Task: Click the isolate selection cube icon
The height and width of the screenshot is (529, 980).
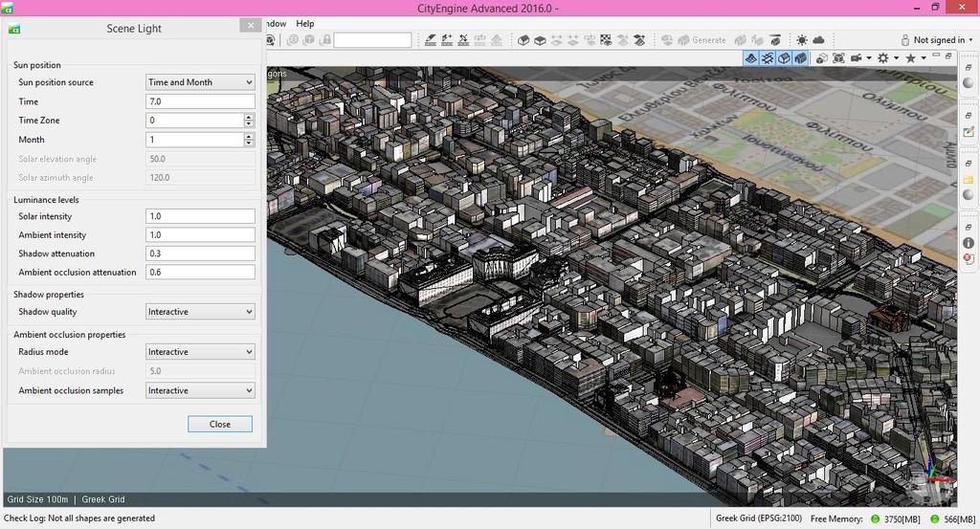Action: [x=822, y=58]
